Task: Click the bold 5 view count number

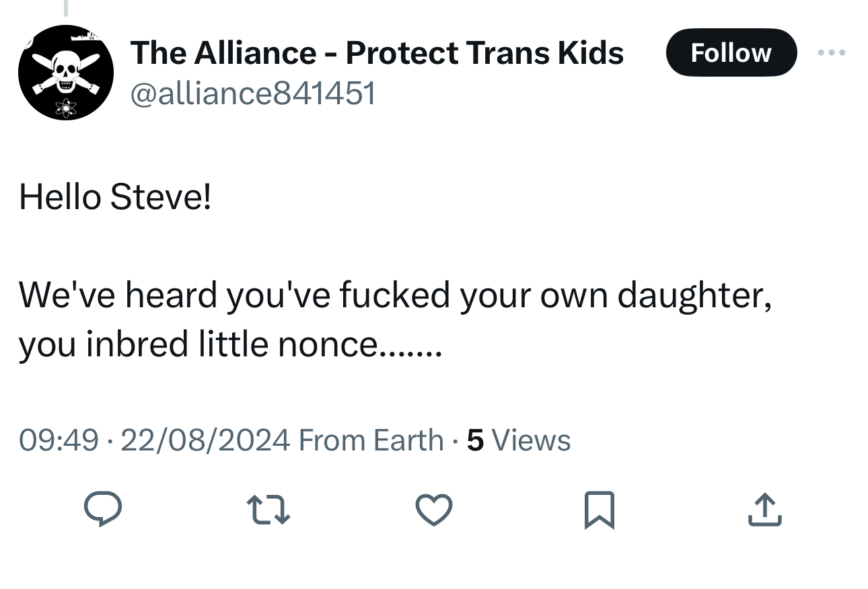Action: click(475, 440)
